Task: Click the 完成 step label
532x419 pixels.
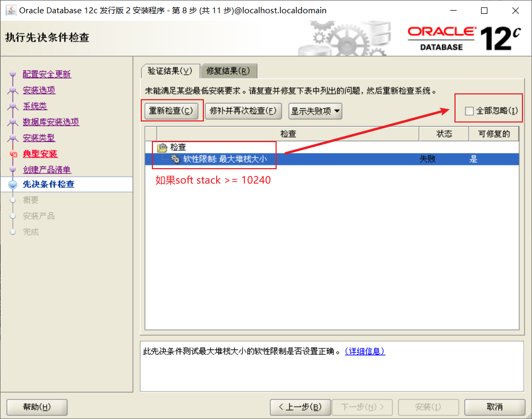Action: tap(31, 232)
